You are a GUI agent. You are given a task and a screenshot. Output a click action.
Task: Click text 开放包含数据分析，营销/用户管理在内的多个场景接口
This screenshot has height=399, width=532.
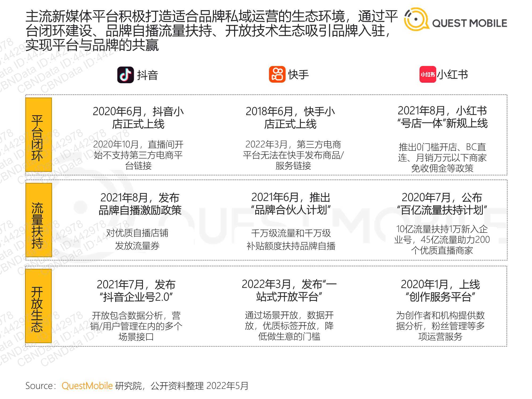136,326
